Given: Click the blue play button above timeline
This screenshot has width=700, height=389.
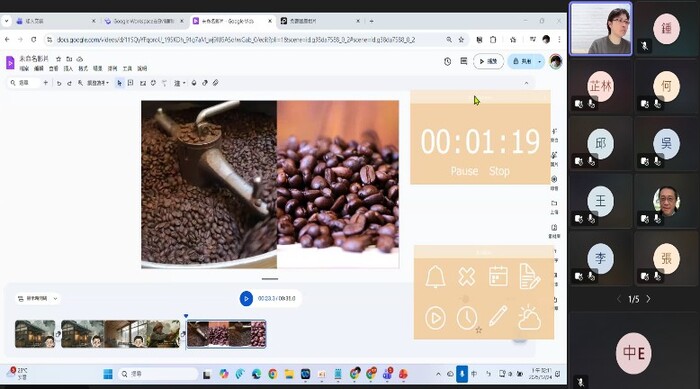Looking at the screenshot, I should pyautogui.click(x=246, y=298).
